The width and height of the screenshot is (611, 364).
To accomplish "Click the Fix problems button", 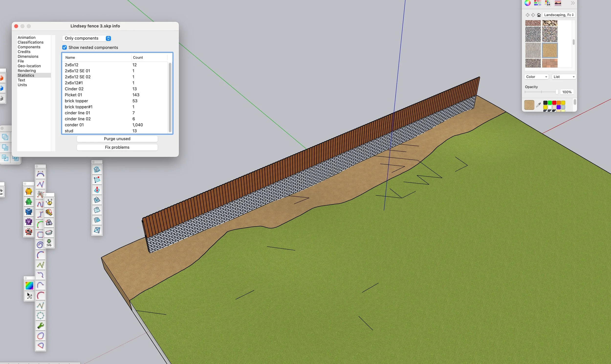I will click(x=117, y=147).
